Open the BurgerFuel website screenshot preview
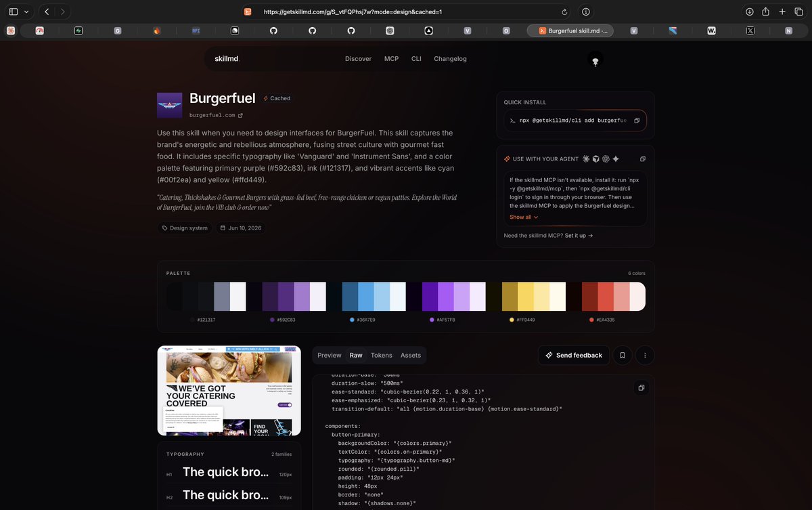Viewport: 812px width, 510px height. point(229,391)
